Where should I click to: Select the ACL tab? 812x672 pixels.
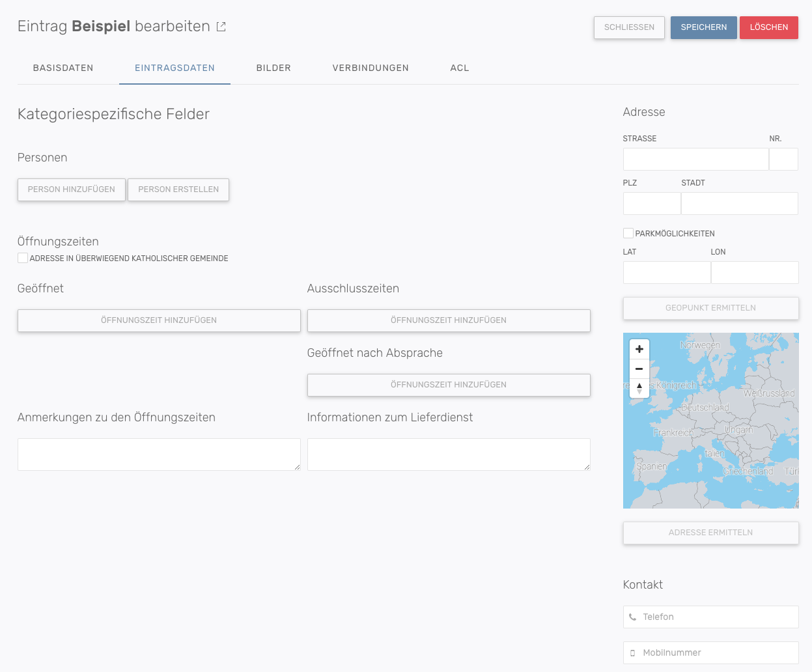(460, 68)
